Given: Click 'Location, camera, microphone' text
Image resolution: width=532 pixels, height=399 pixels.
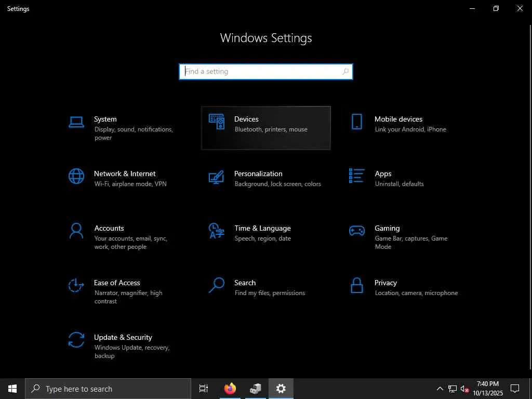Looking at the screenshot, I should pos(416,293).
